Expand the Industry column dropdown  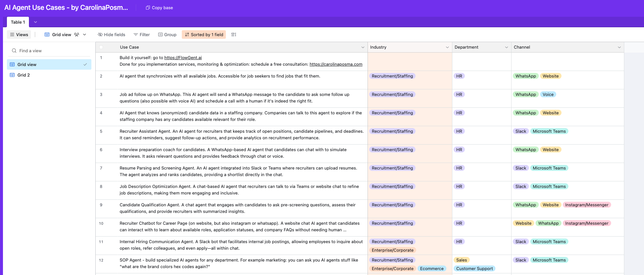point(447,47)
